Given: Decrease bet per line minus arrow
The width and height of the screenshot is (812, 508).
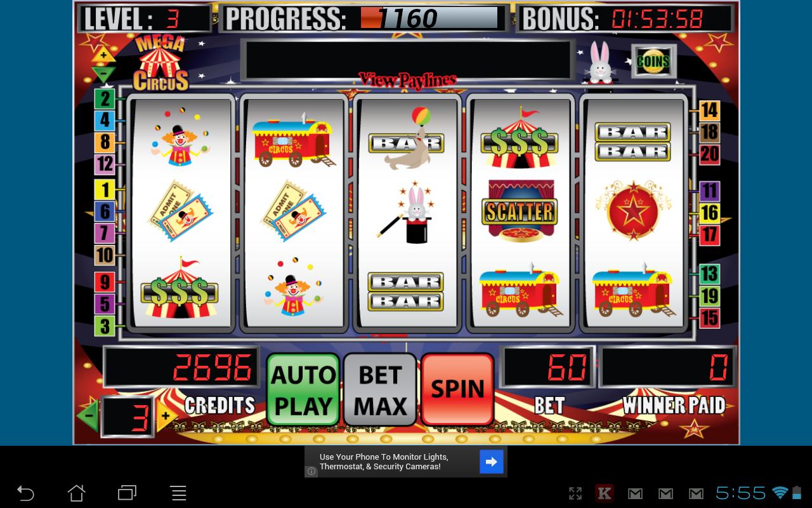Looking at the screenshot, I should (88, 417).
